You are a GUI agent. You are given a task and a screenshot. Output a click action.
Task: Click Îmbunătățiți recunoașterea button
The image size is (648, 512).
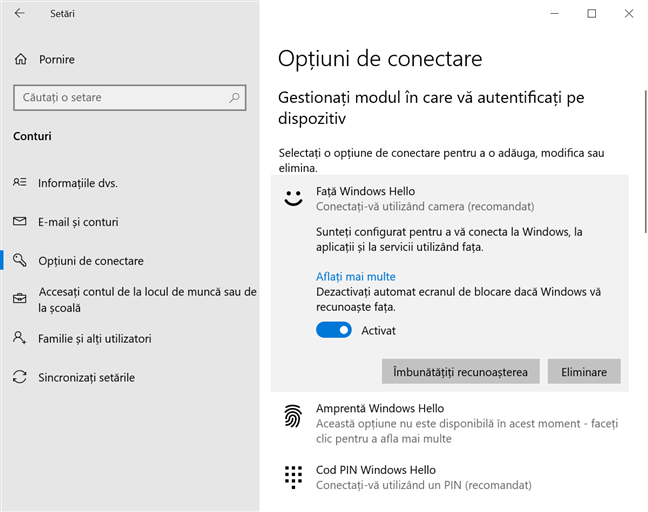point(460,371)
